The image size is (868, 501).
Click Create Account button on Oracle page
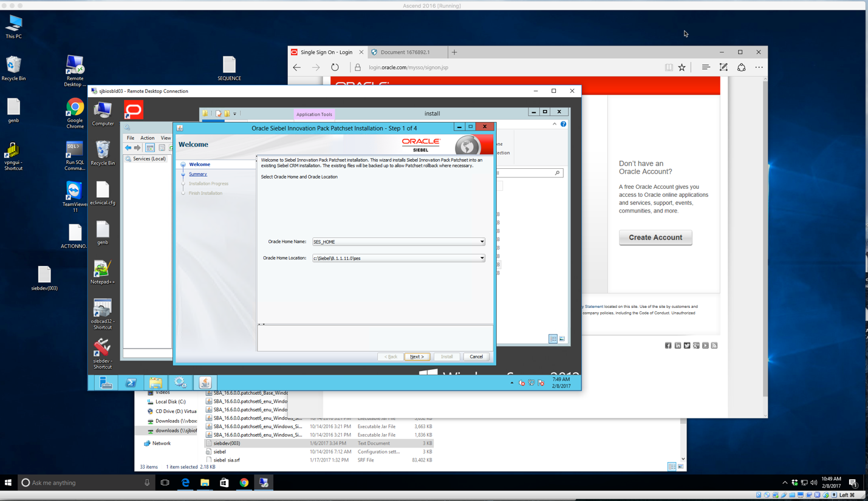pyautogui.click(x=655, y=237)
